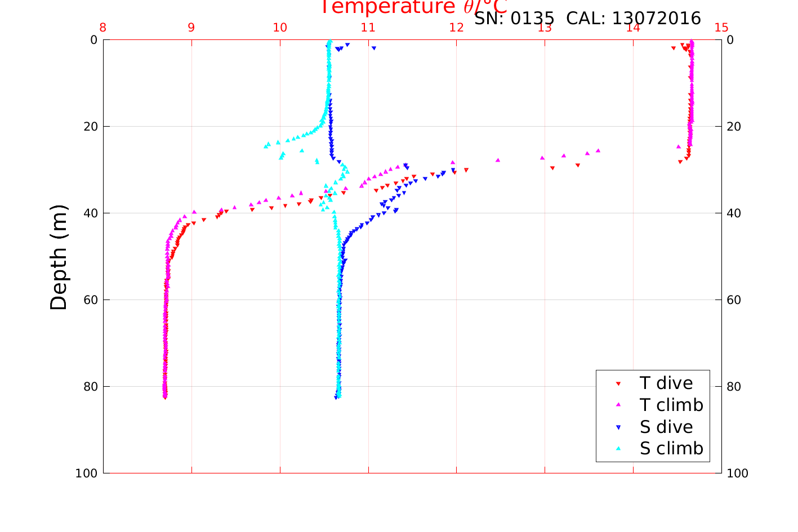Click left depth tick label 20

tap(90, 127)
